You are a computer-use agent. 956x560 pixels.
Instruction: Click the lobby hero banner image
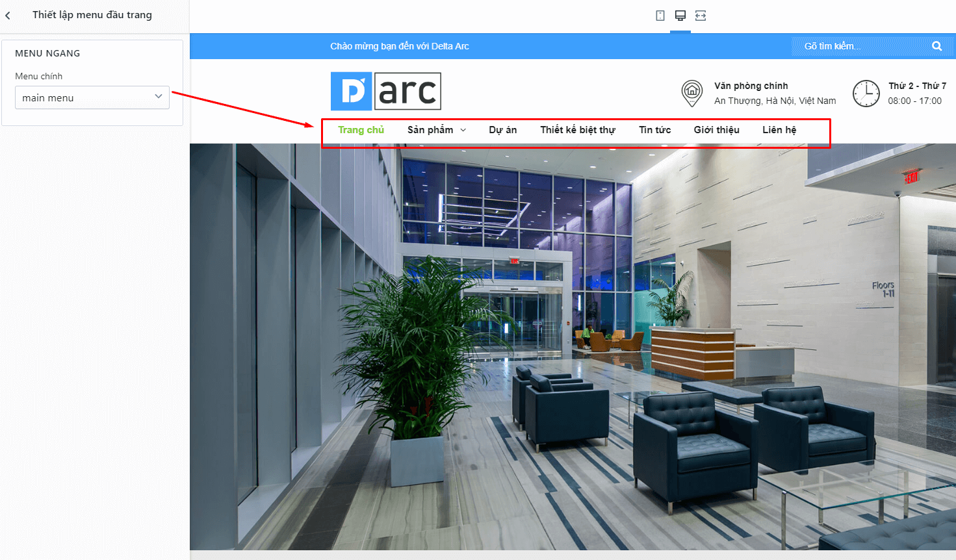[x=573, y=347]
